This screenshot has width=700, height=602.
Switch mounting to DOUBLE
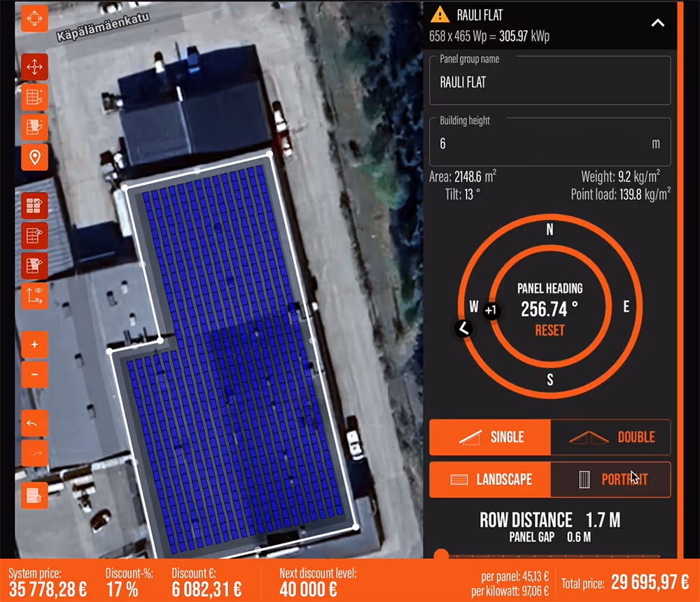pyautogui.click(x=610, y=437)
